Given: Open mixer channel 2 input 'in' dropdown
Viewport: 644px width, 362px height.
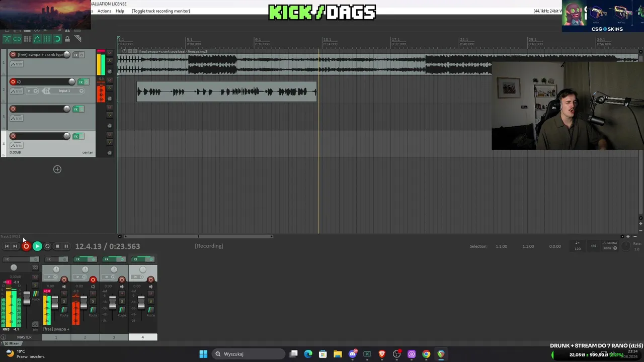Looking at the screenshot, I should click(x=78, y=277).
